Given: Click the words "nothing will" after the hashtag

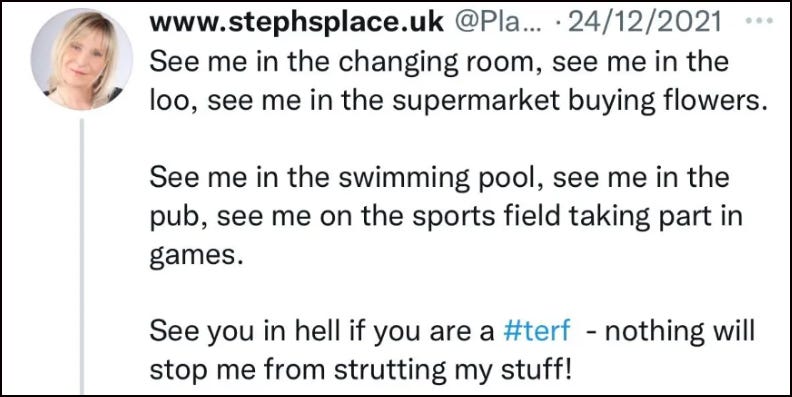Looking at the screenshot, I should pos(679,332).
